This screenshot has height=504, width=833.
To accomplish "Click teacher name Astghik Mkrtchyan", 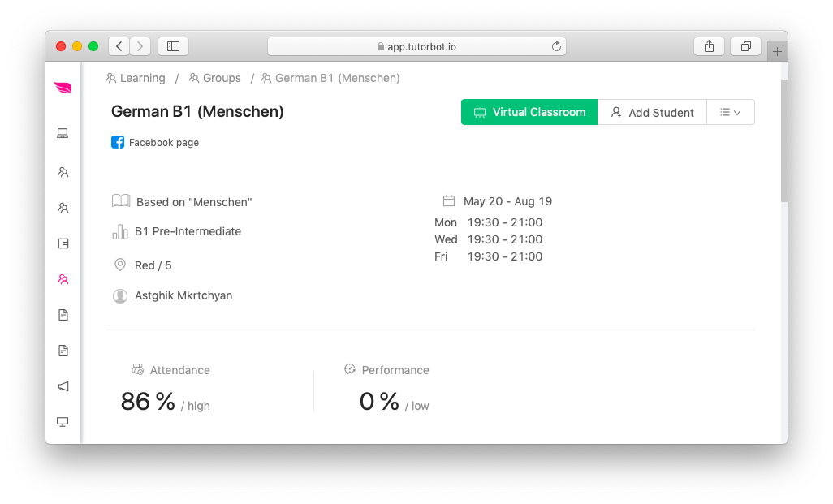I will [x=183, y=295].
